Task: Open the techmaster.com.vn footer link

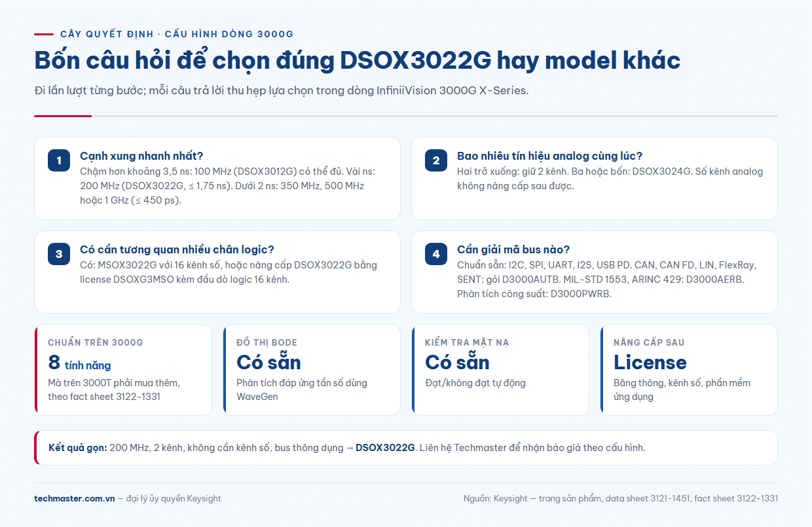Action: (x=74, y=499)
